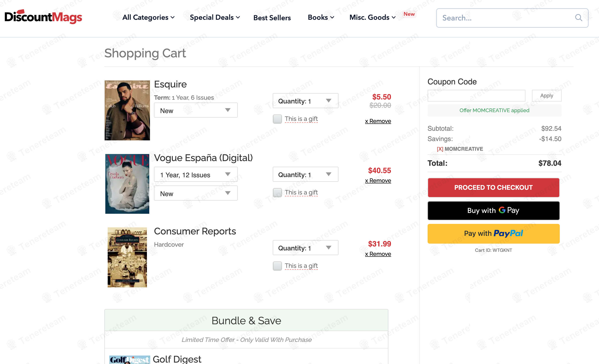Open the Consumer Reports cover image

[x=127, y=257]
